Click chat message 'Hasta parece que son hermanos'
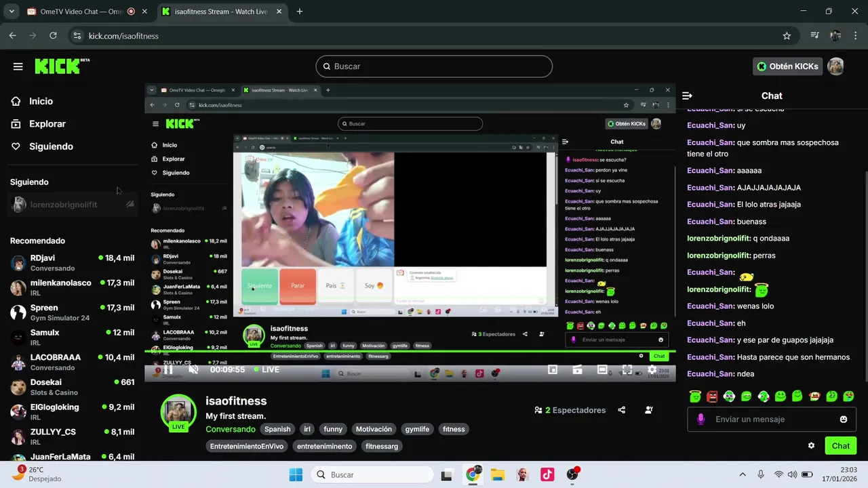 point(793,357)
